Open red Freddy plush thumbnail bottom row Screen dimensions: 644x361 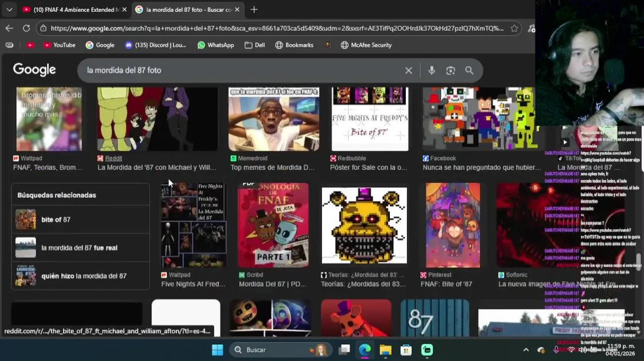(x=356, y=318)
